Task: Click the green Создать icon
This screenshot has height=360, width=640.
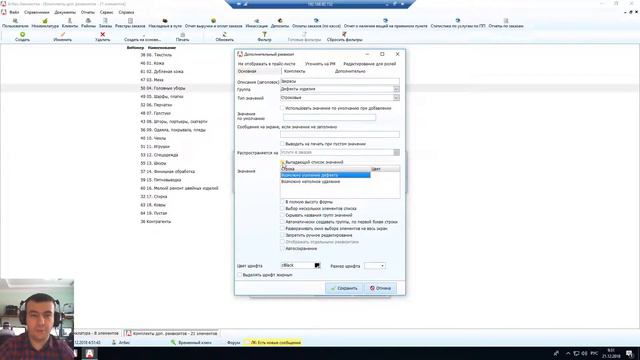Action: [x=22, y=35]
